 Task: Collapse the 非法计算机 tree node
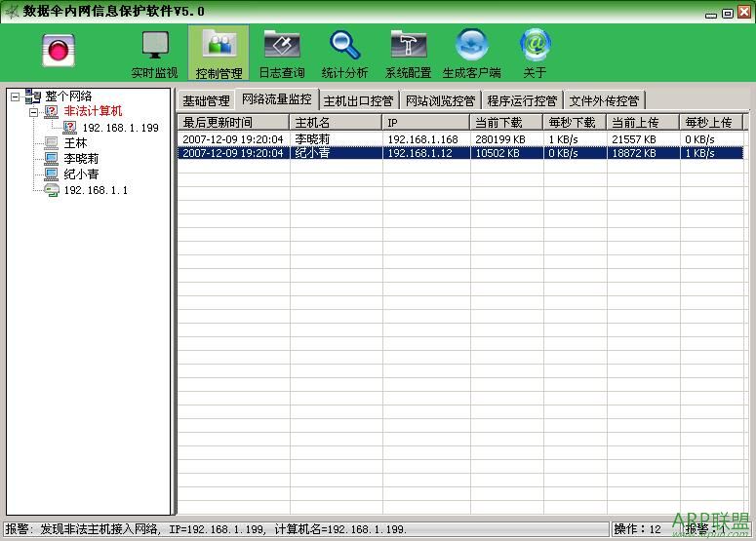[34, 112]
